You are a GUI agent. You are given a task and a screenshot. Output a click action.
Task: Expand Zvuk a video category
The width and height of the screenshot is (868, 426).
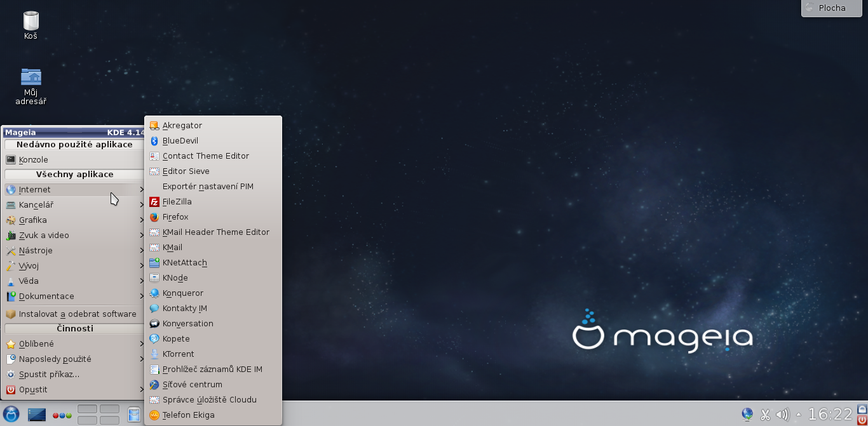[x=74, y=236]
